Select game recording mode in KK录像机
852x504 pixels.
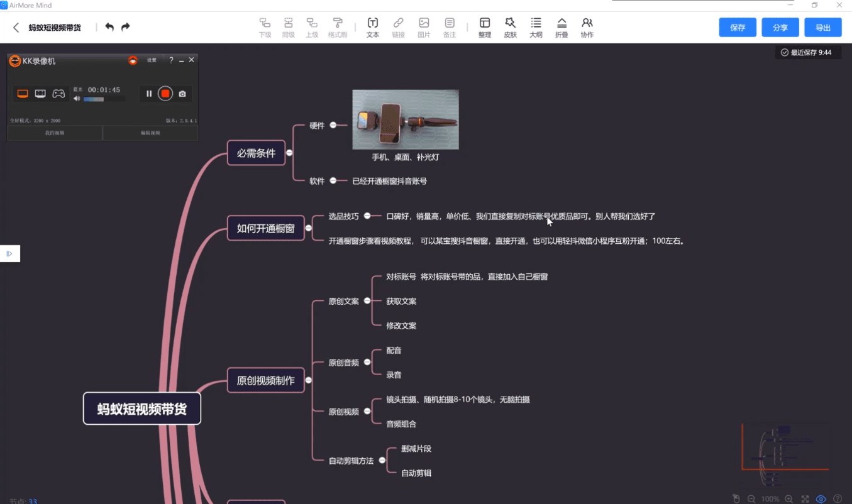58,93
